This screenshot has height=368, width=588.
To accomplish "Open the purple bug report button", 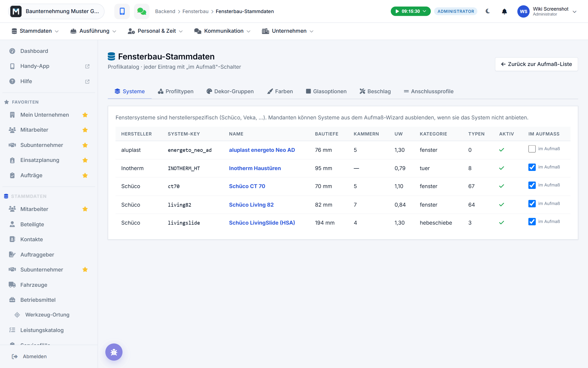I will click(114, 352).
